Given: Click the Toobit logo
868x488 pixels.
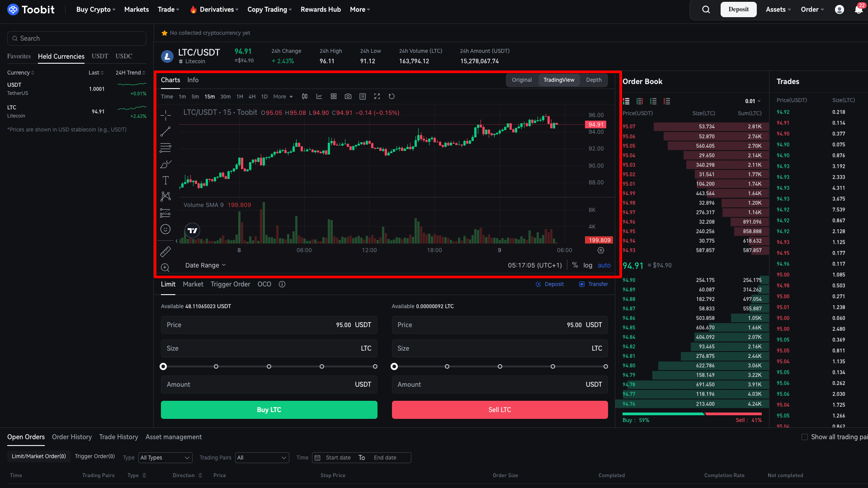Looking at the screenshot, I should tap(31, 9).
